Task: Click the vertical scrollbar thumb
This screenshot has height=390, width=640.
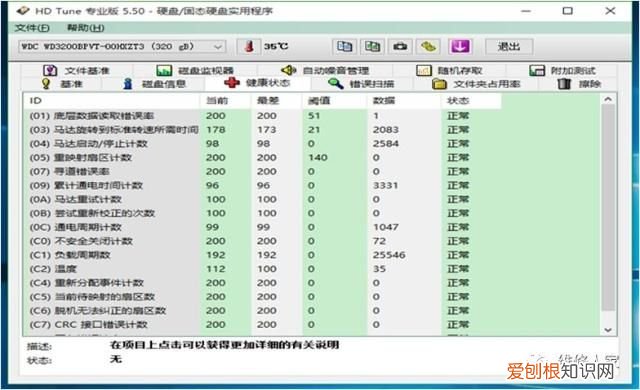Action: pyautogui.click(x=608, y=207)
